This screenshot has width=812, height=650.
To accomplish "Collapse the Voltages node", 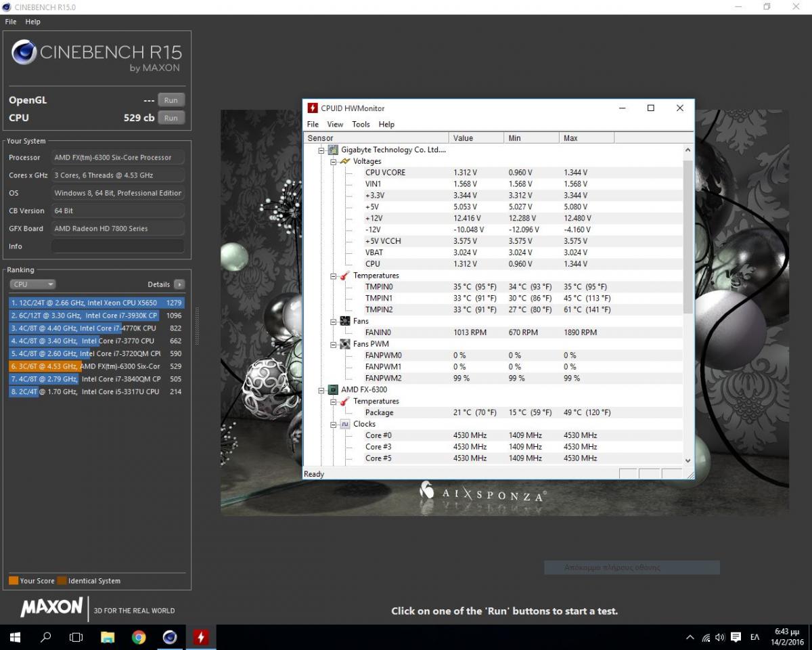I will coord(333,161).
